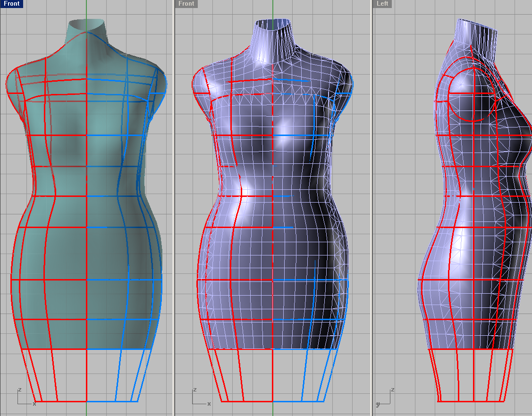Click the middle Front viewport title

(x=186, y=4)
